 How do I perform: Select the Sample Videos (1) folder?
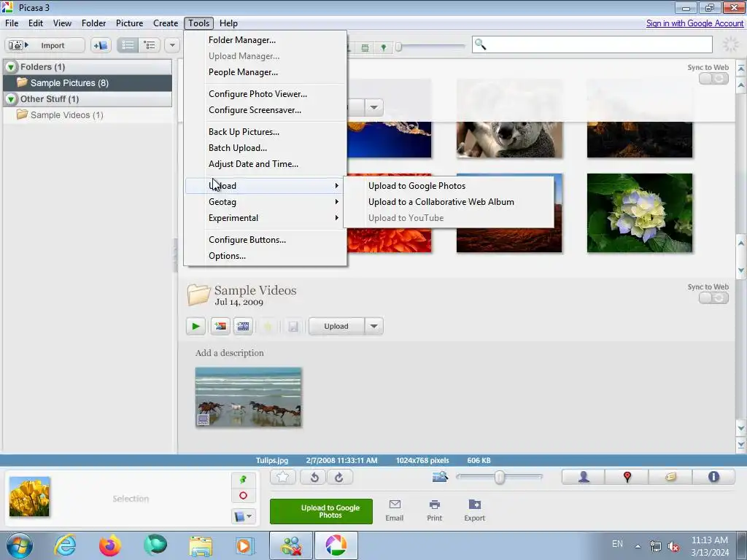88,114
